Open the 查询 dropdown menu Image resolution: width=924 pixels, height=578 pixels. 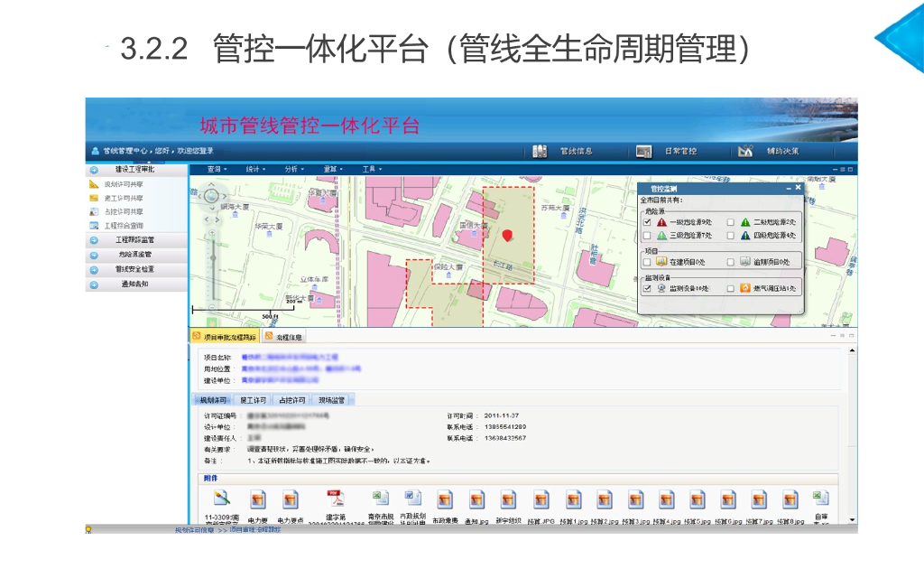click(217, 169)
